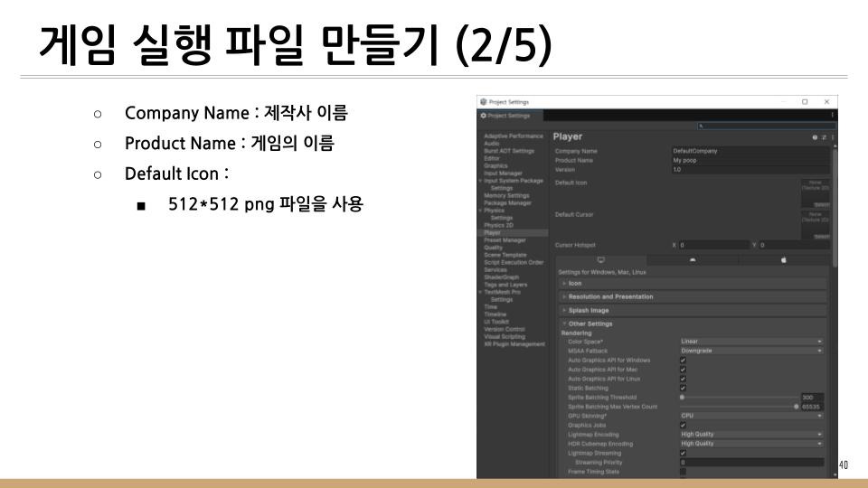This screenshot has width=868, height=488.
Task: Click the Company Name input field
Action: (750, 151)
